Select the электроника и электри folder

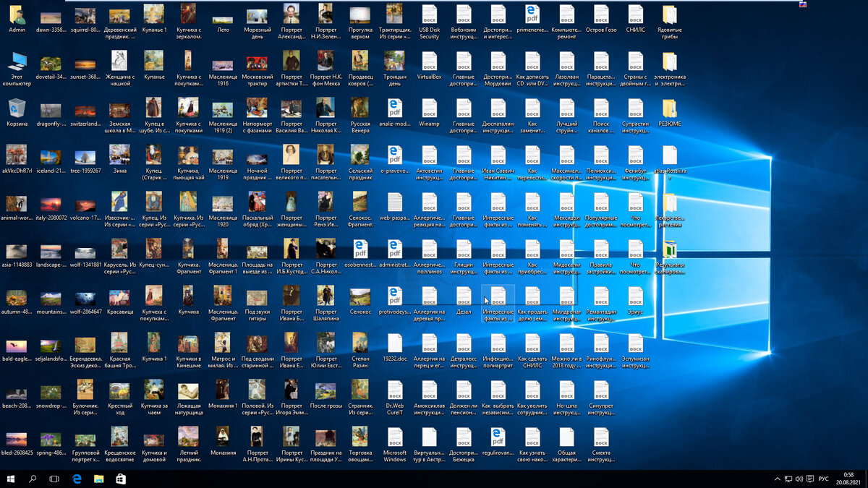(x=670, y=61)
